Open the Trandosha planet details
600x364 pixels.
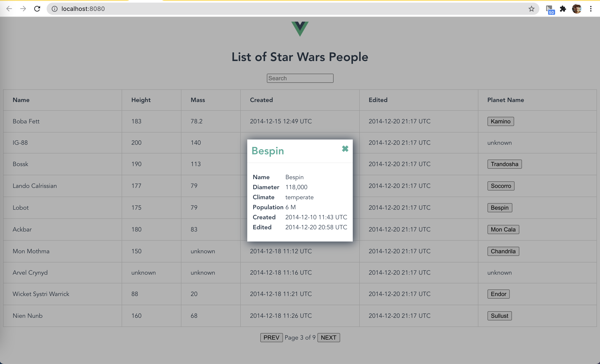(504, 164)
